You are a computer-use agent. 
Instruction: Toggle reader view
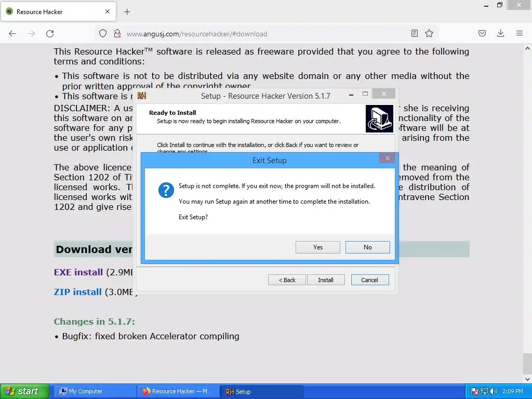tap(414, 33)
